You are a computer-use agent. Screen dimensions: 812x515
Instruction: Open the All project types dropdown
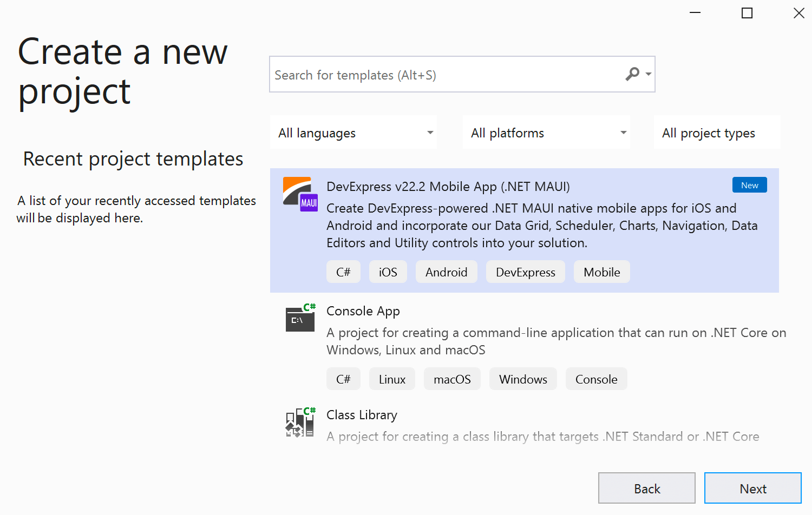717,132
